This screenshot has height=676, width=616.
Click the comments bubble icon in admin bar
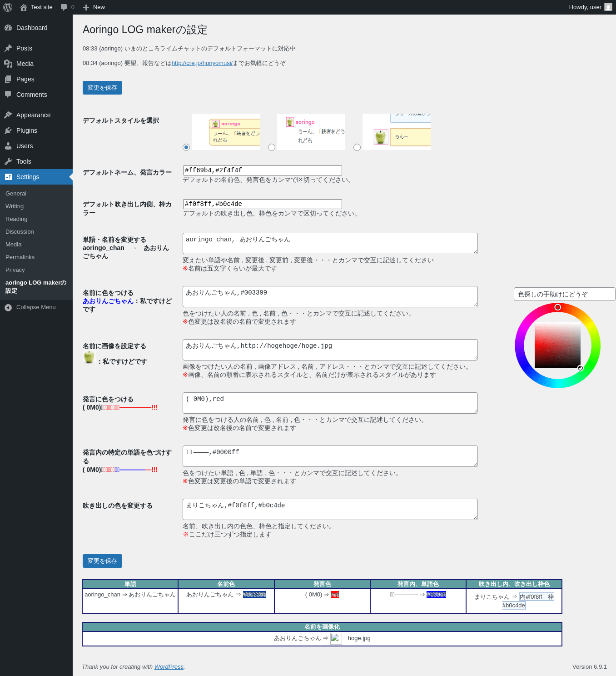(x=64, y=7)
